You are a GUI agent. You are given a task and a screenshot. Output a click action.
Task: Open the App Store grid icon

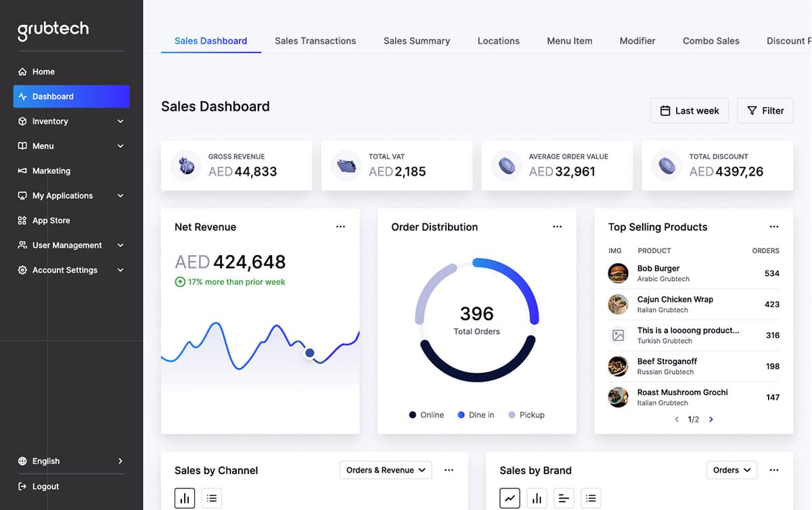pyautogui.click(x=22, y=221)
